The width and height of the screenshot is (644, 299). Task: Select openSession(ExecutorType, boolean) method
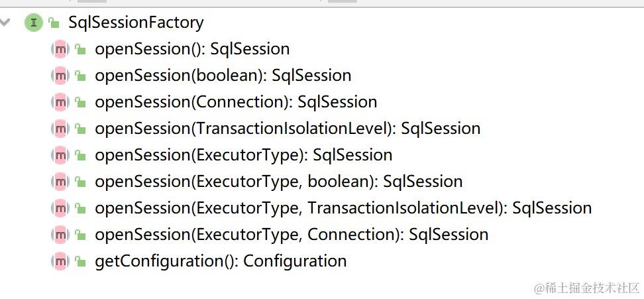click(x=278, y=182)
